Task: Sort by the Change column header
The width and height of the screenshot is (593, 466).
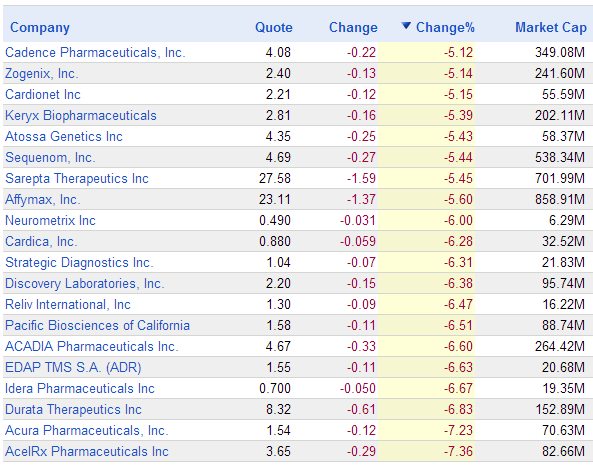Action: tap(353, 28)
